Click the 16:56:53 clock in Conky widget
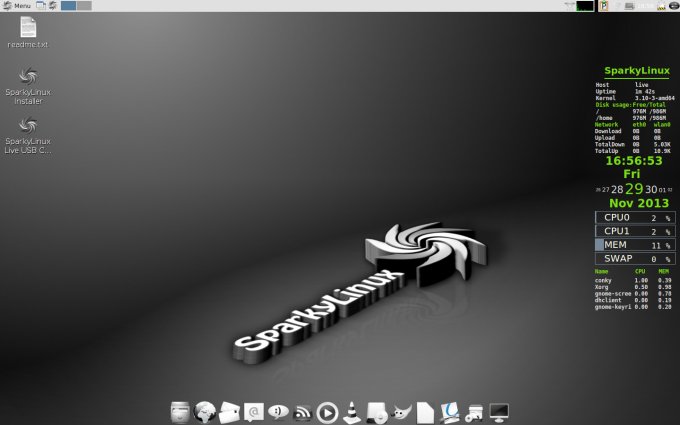680x425 pixels. [634, 161]
